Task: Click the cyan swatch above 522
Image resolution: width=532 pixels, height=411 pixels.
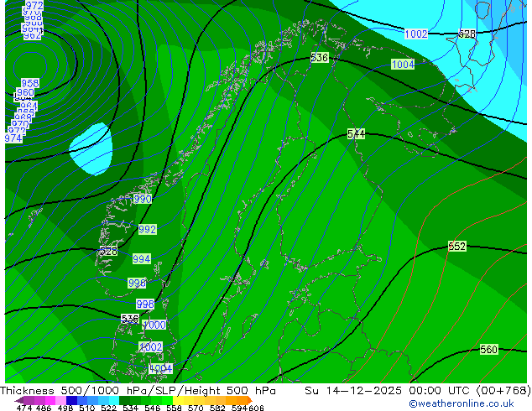Action: (114, 400)
